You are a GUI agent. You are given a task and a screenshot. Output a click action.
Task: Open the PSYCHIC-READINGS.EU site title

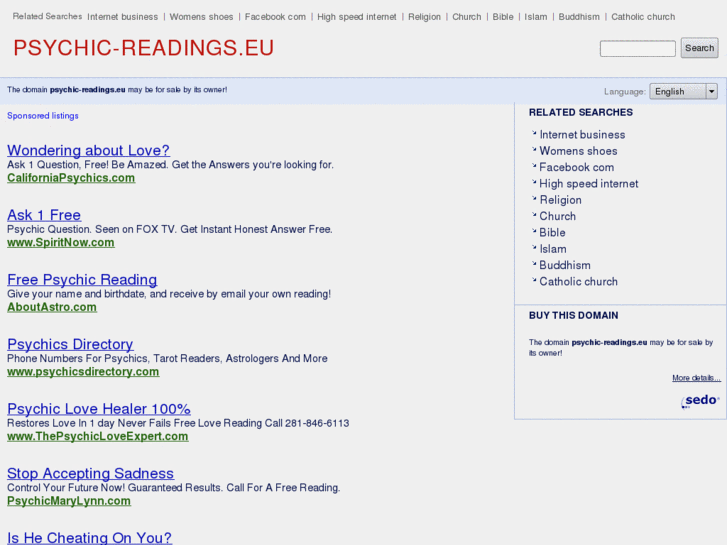144,48
